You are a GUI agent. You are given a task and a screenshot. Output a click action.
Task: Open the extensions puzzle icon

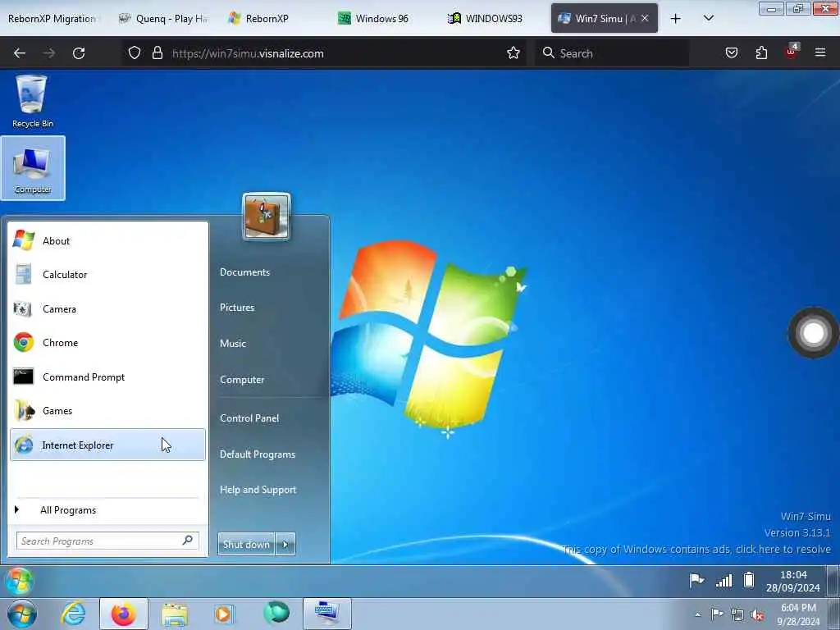[x=761, y=52]
